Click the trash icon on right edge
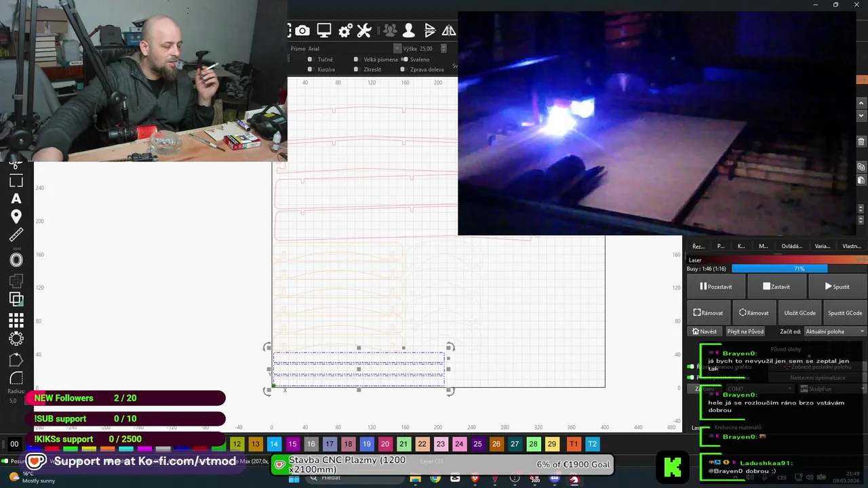 (861, 142)
